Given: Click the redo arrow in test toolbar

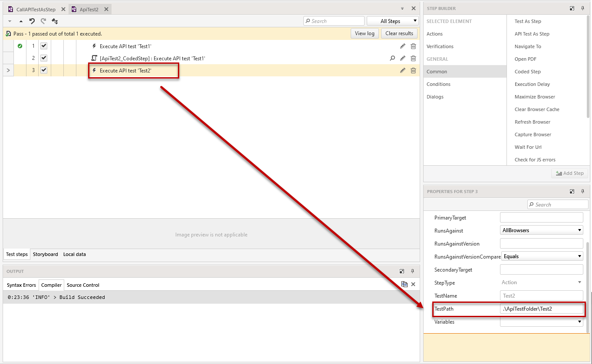Looking at the screenshot, I should (43, 21).
